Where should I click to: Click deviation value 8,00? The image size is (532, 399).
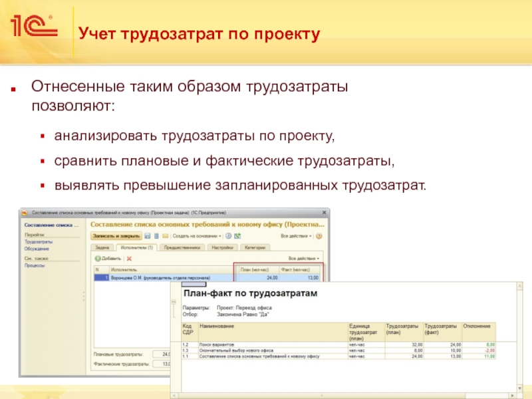click(x=491, y=344)
